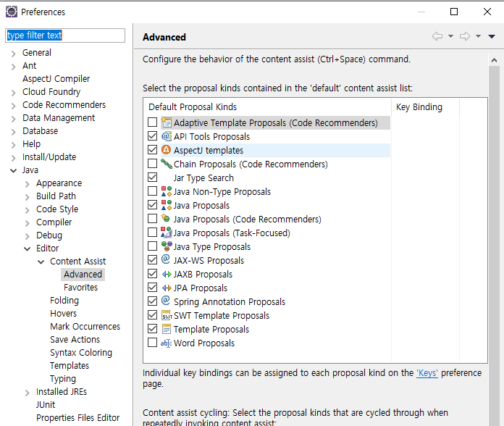Open forward history dropdown arrow
Screen dimensions: 504x426
pos(478,36)
